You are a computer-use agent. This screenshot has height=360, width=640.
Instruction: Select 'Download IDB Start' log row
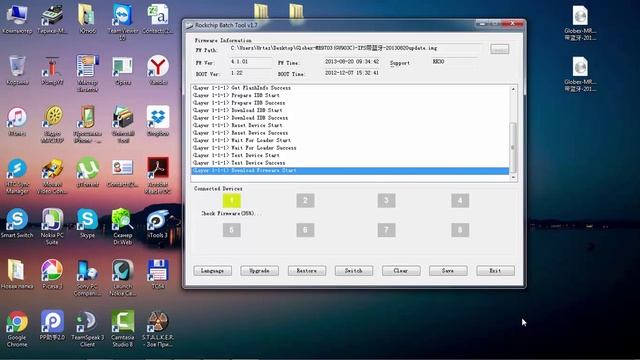(351, 110)
